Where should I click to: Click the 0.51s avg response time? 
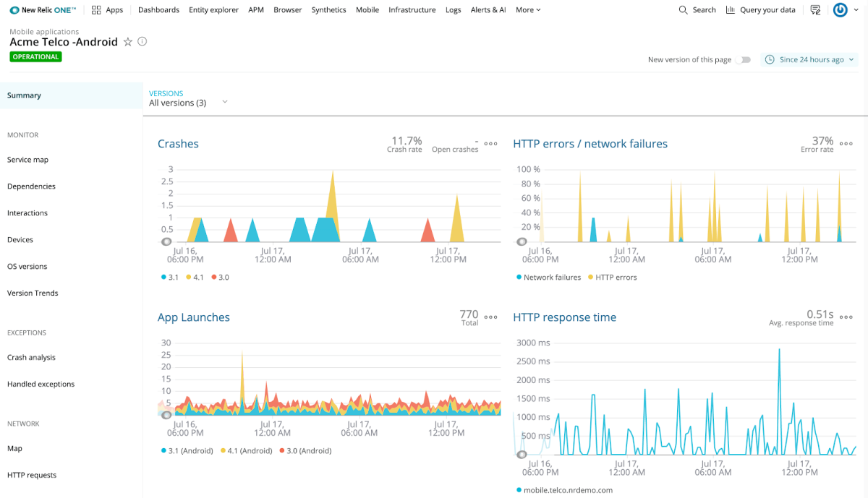[820, 314]
